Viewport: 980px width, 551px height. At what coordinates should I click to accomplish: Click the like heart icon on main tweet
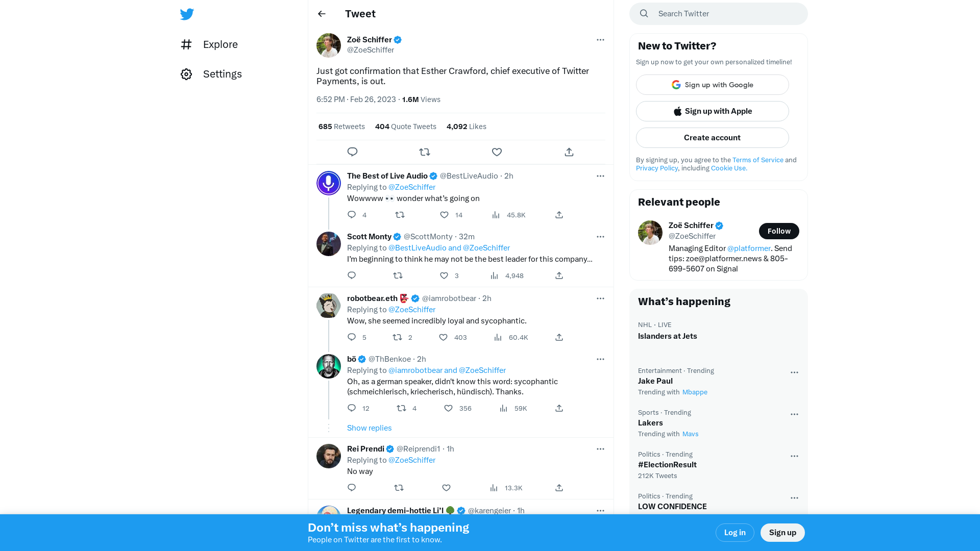coord(497,152)
